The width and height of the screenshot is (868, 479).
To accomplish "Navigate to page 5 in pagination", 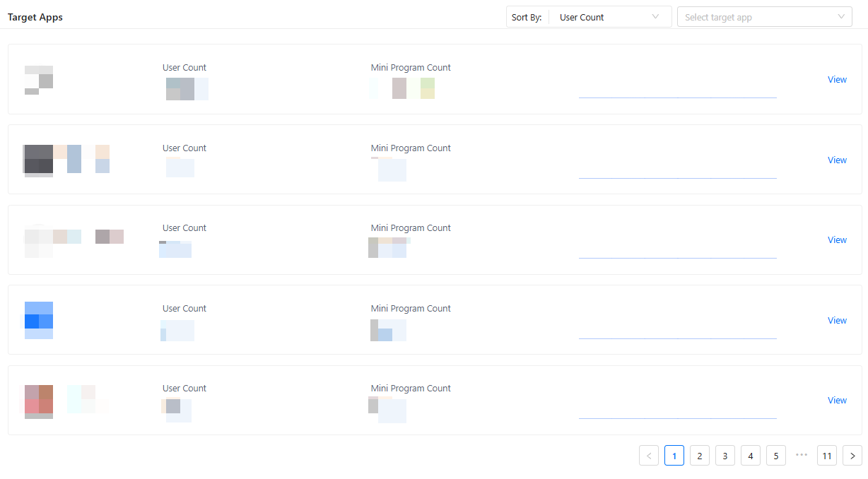I will point(776,456).
